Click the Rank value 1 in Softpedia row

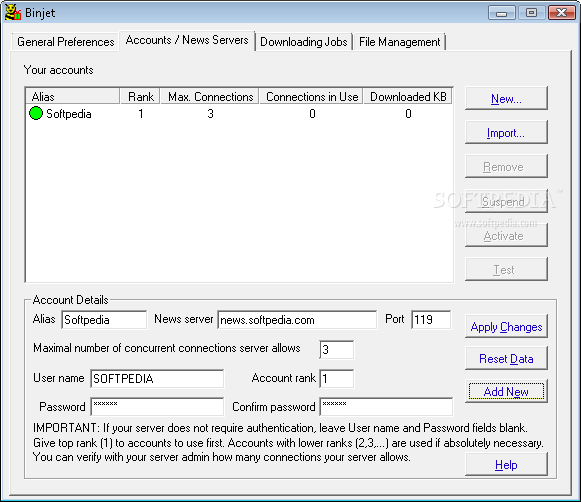(141, 113)
